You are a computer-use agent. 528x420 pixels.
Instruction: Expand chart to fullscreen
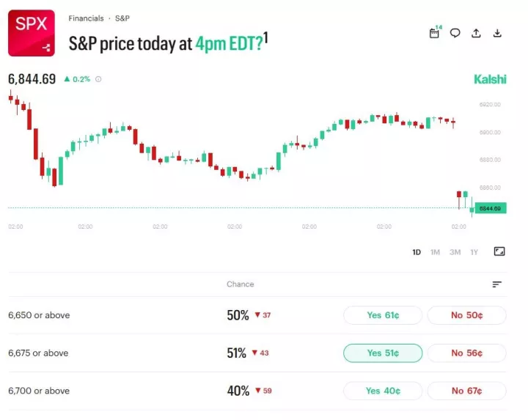[x=499, y=251]
